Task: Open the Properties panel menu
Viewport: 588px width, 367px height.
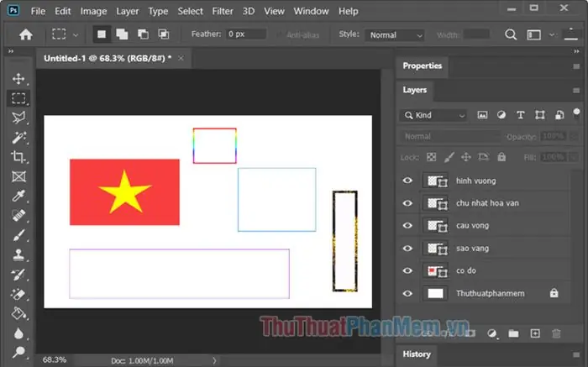Action: pos(576,66)
